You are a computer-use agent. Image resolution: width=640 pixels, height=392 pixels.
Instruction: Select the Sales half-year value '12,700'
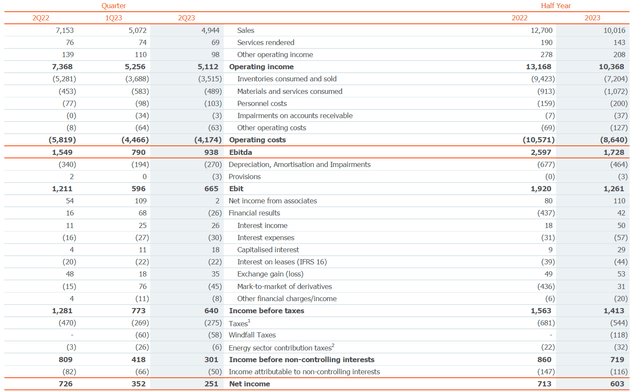542,30
